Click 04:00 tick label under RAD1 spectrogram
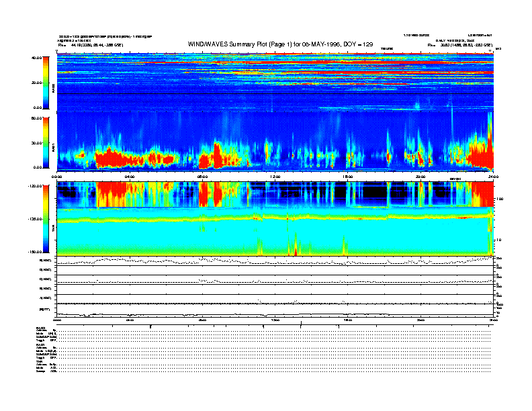Viewport: 532px width, 411px height. (x=130, y=177)
